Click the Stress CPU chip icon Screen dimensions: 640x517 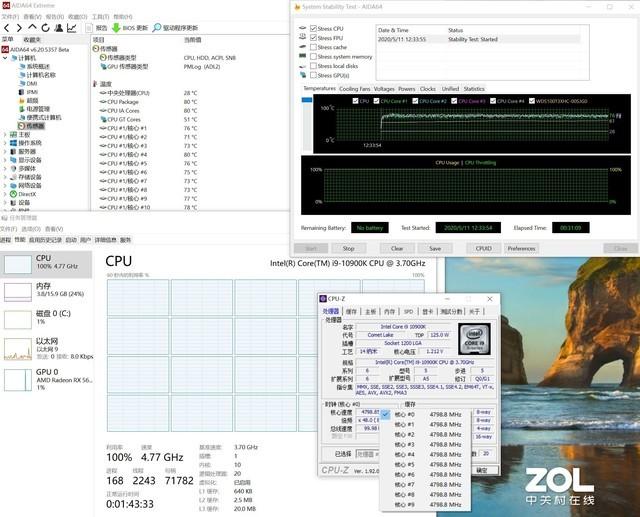(302, 28)
